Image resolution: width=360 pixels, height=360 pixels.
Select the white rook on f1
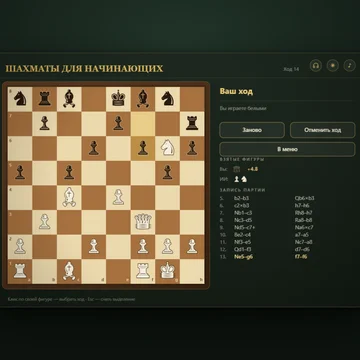(143, 271)
